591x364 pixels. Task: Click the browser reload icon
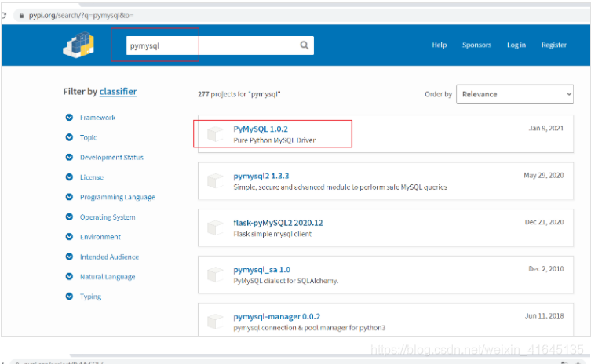3,16
